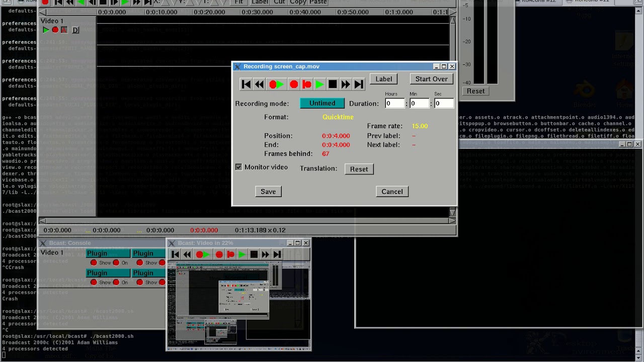Click the Start Over button
Viewport: 644px width, 362px height.
point(431,79)
